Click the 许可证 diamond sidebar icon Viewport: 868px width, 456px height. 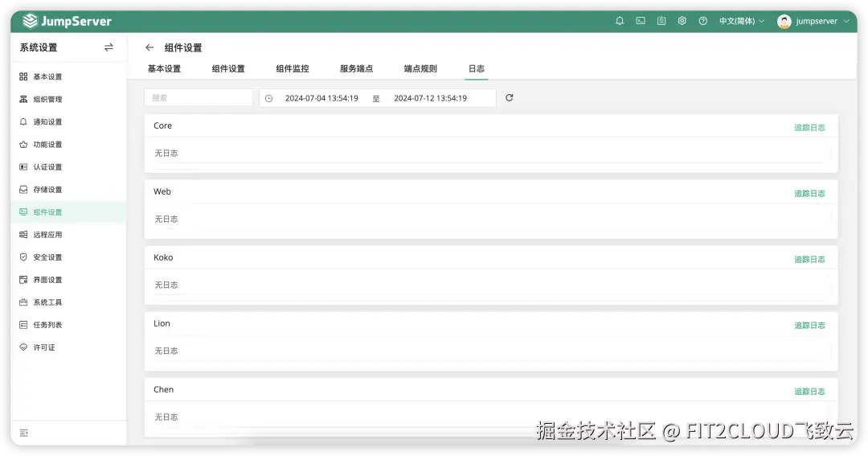[x=23, y=347]
